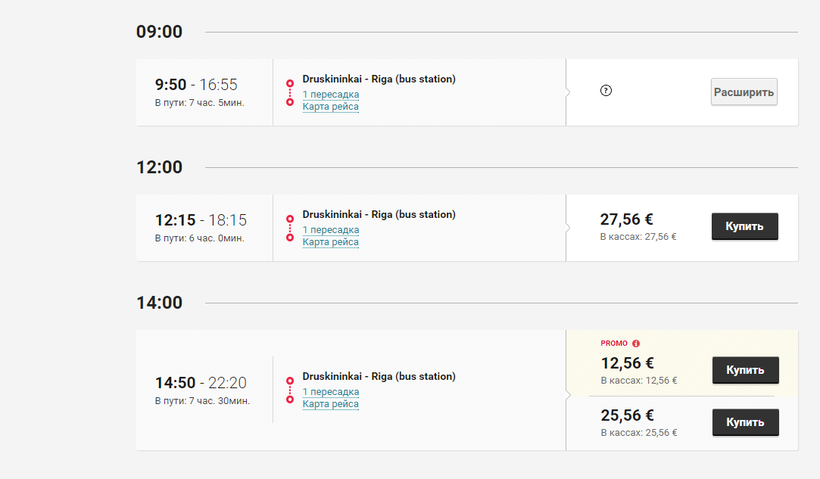Click the PROMO label on discounted fare
This screenshot has width=820, height=479.
[x=613, y=343]
